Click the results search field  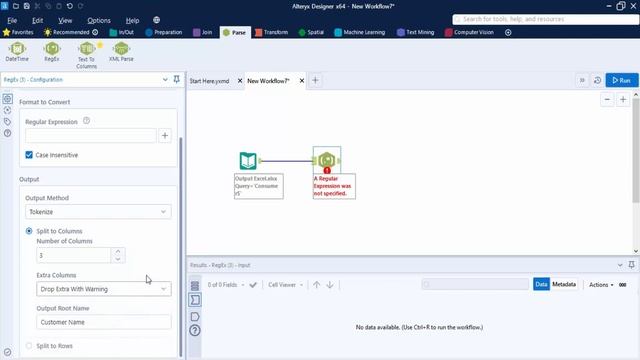(x=476, y=284)
